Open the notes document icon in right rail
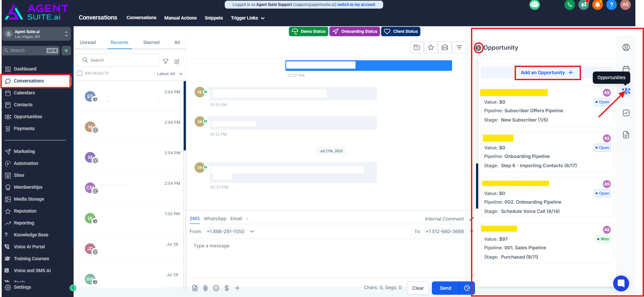Image resolution: width=644 pixels, height=297 pixels. [x=626, y=135]
